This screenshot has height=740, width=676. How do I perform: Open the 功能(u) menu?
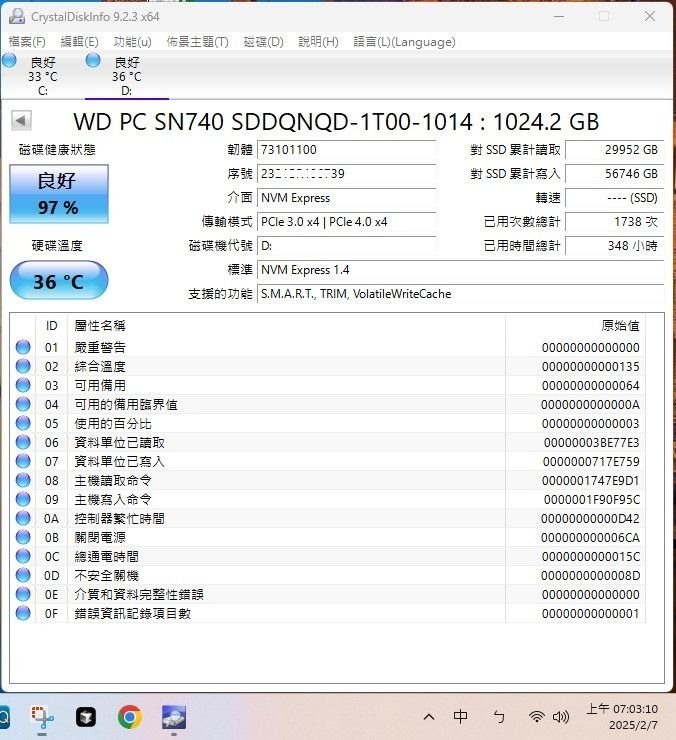click(132, 42)
